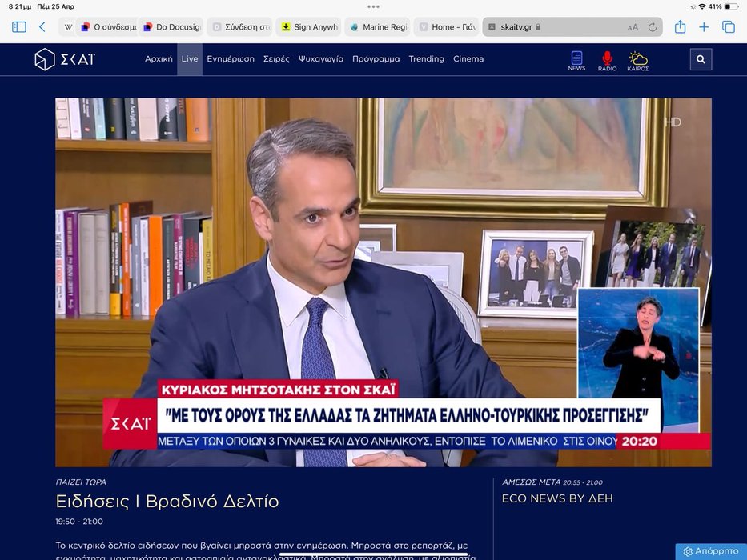Open the AA reader/text size menu

pos(633,27)
